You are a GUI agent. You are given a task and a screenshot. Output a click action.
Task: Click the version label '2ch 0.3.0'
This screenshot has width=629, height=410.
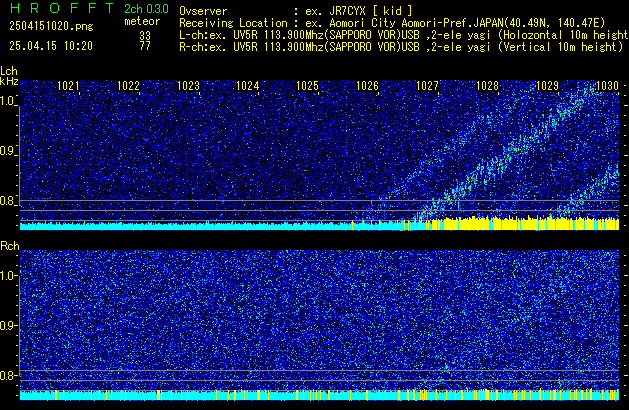(x=146, y=8)
